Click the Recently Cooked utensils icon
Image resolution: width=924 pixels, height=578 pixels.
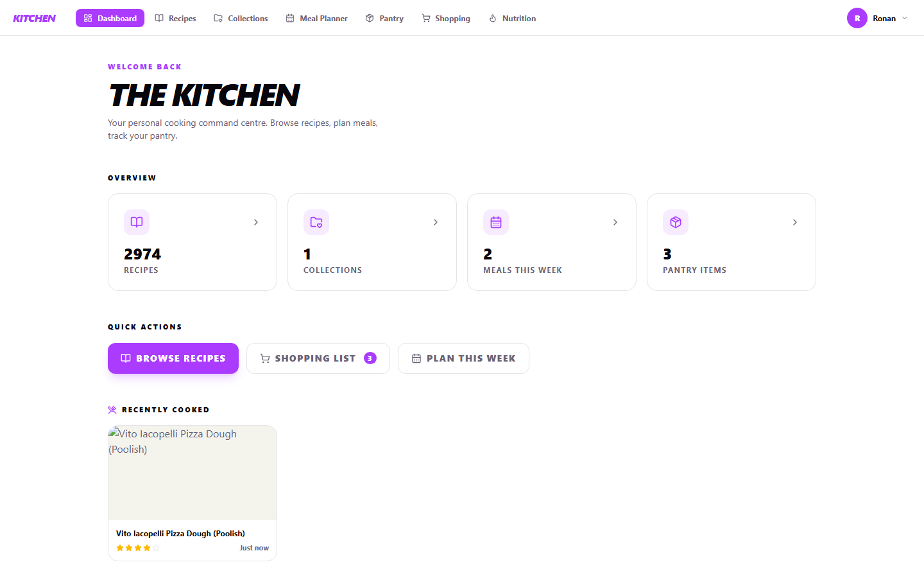112,410
